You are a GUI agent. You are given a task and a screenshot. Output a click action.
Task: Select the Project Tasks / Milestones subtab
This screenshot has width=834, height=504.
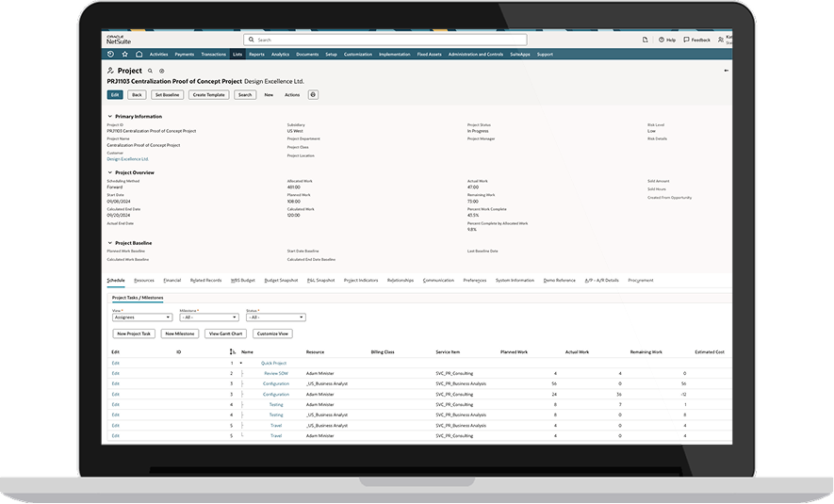(138, 298)
